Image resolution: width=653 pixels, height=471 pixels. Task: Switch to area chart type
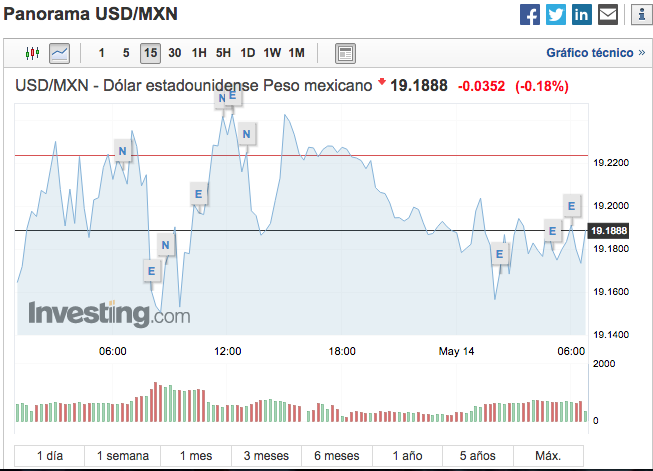click(x=60, y=52)
